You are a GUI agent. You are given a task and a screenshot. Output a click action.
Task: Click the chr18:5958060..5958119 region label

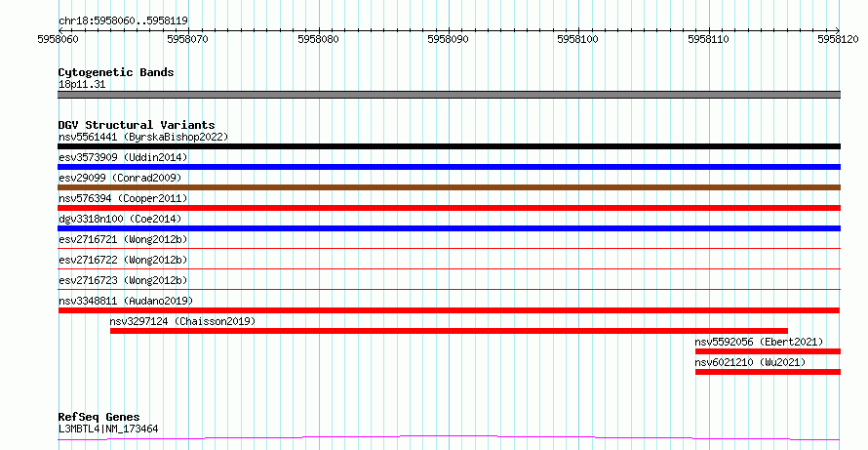point(123,21)
